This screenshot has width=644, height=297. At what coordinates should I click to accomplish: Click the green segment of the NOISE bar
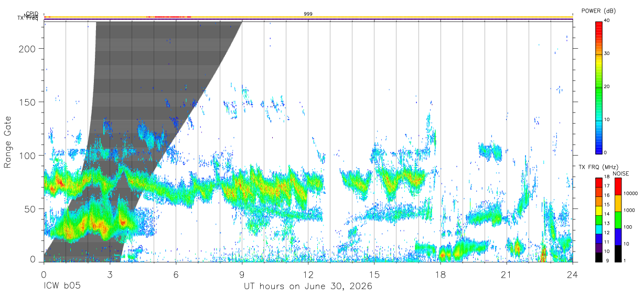(x=618, y=220)
